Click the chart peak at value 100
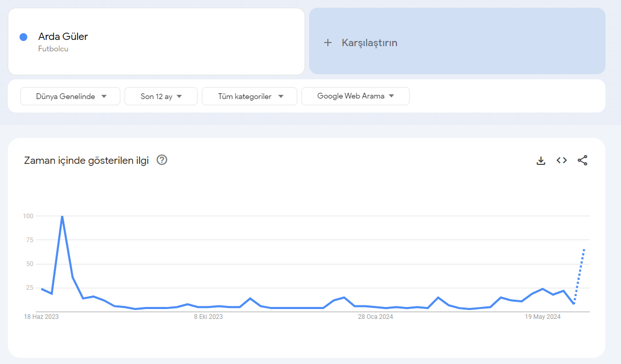 tap(62, 216)
